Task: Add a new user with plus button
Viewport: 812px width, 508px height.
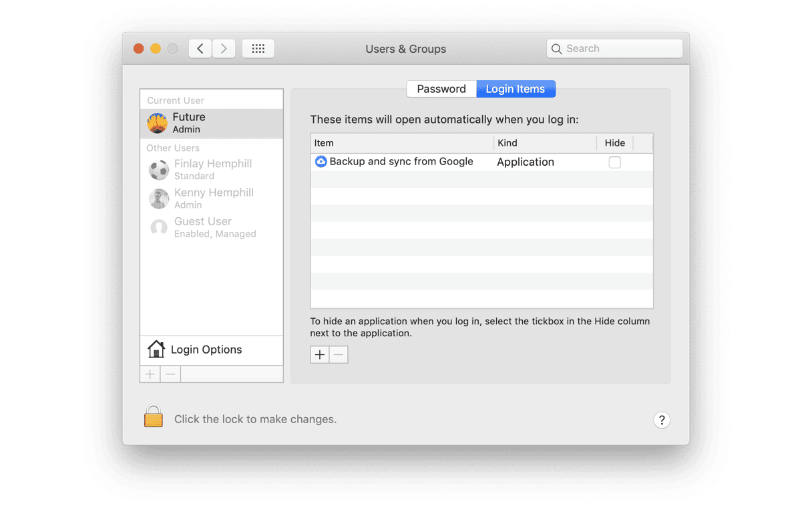Action: [x=150, y=374]
